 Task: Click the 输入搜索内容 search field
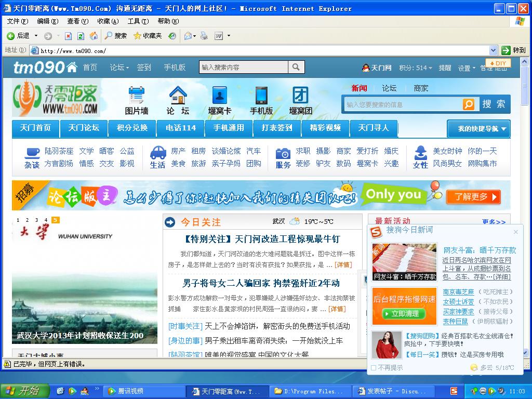coord(244,67)
